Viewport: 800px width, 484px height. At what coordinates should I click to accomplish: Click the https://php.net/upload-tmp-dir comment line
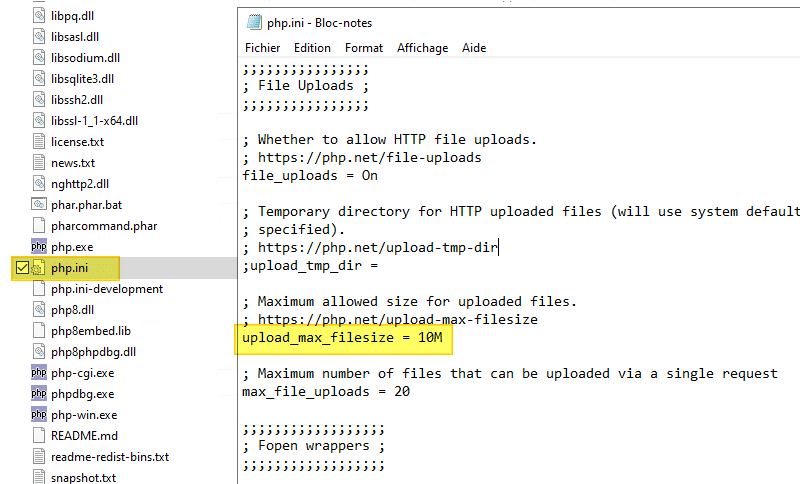tap(370, 247)
